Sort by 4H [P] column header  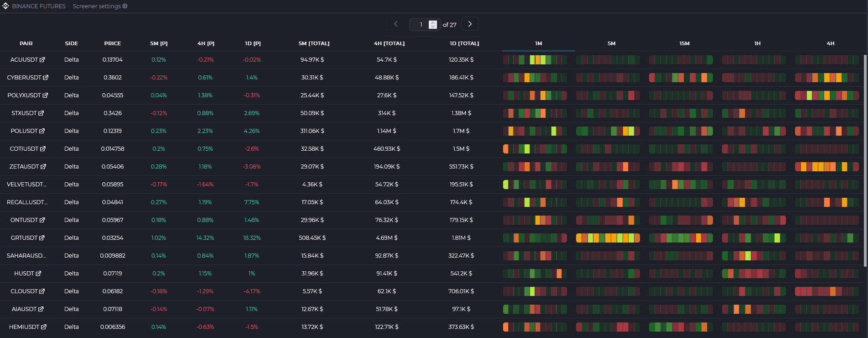click(206, 43)
